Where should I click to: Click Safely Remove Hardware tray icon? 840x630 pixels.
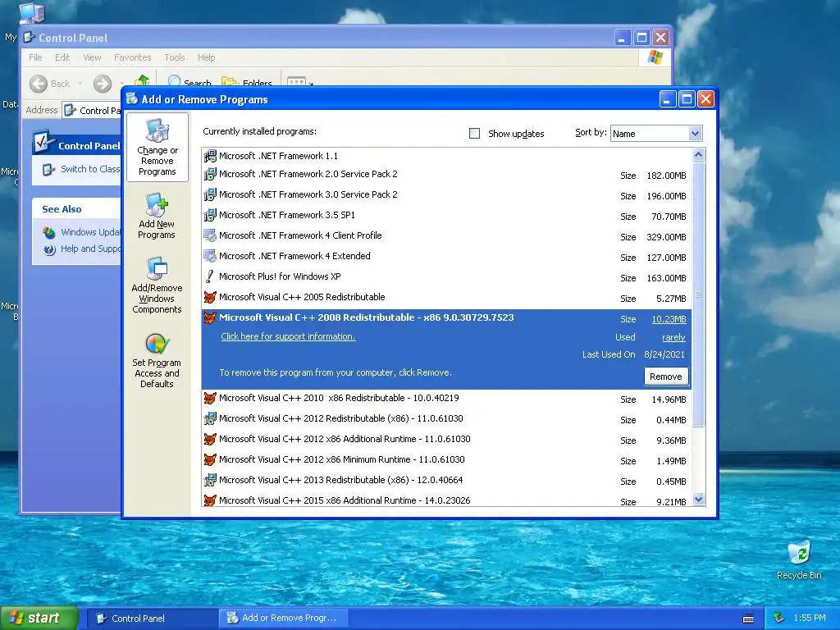(779, 619)
